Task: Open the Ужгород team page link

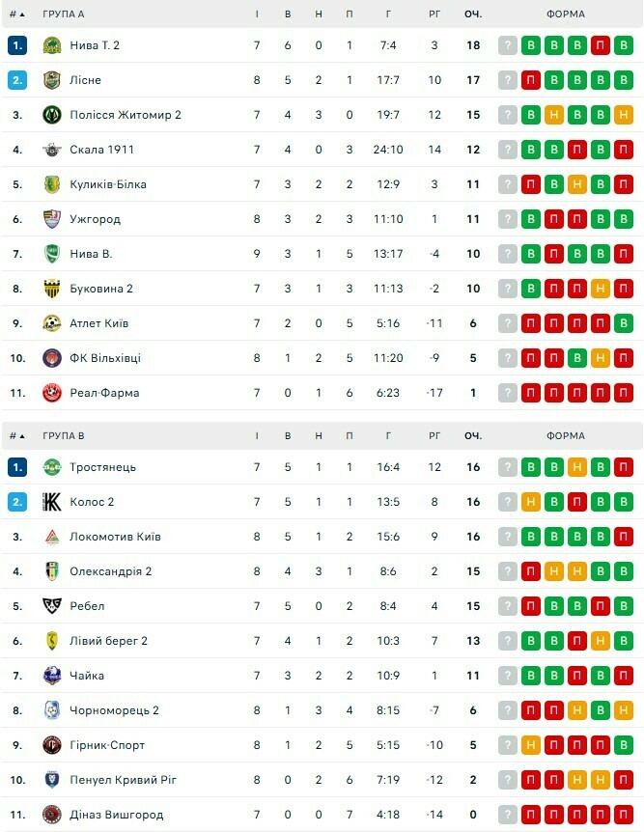Action: tap(95, 219)
